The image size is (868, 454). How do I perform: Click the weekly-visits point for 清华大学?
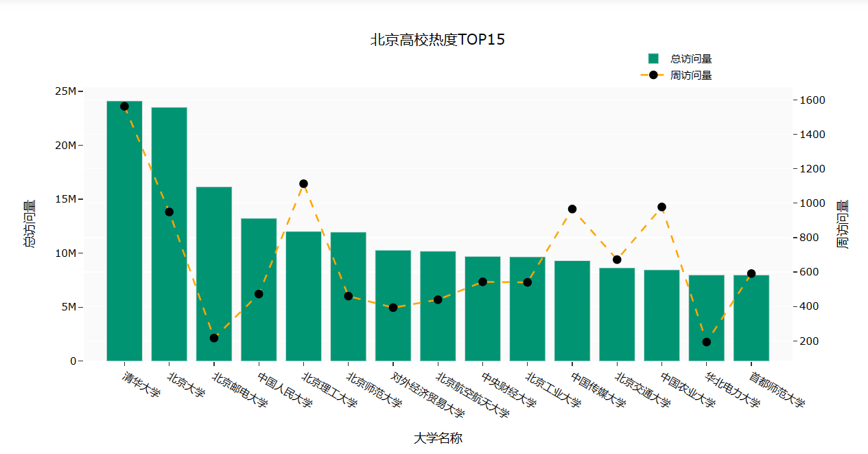(124, 106)
